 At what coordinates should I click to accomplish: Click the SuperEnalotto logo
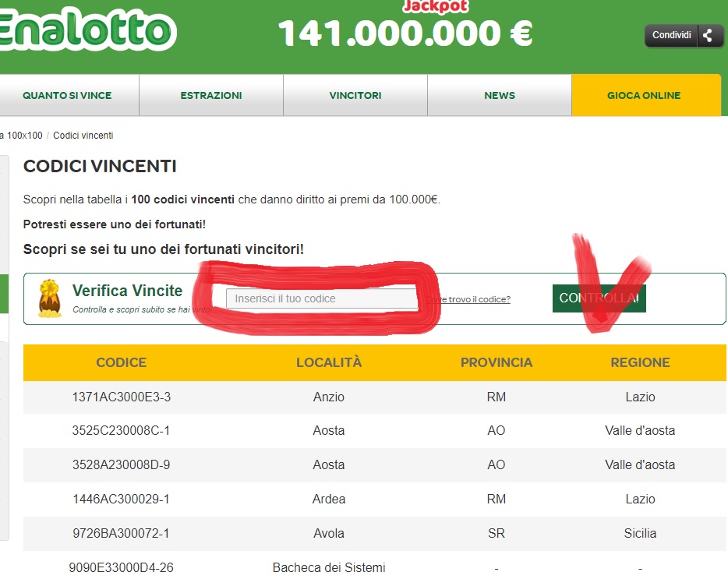pos(88,30)
